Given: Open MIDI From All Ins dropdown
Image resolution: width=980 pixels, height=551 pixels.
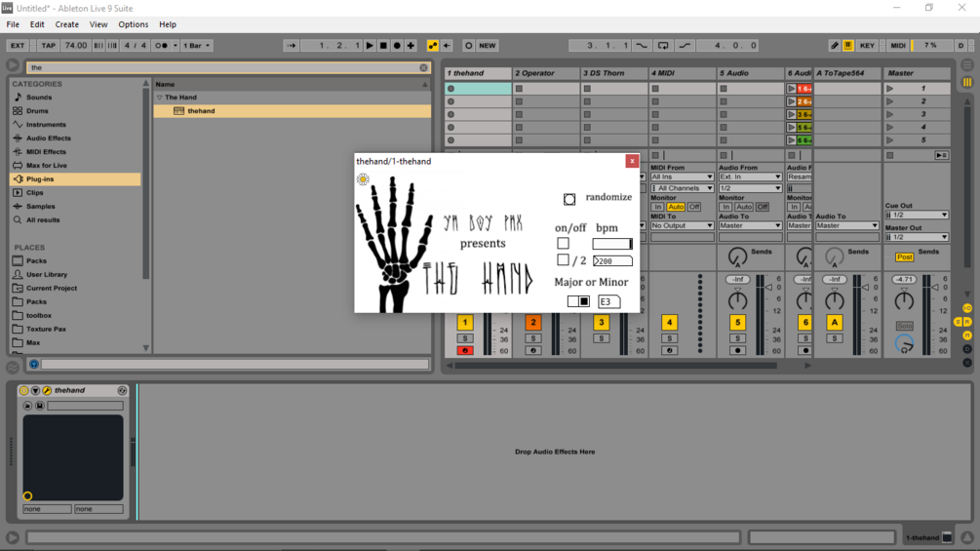Looking at the screenshot, I should (x=682, y=177).
